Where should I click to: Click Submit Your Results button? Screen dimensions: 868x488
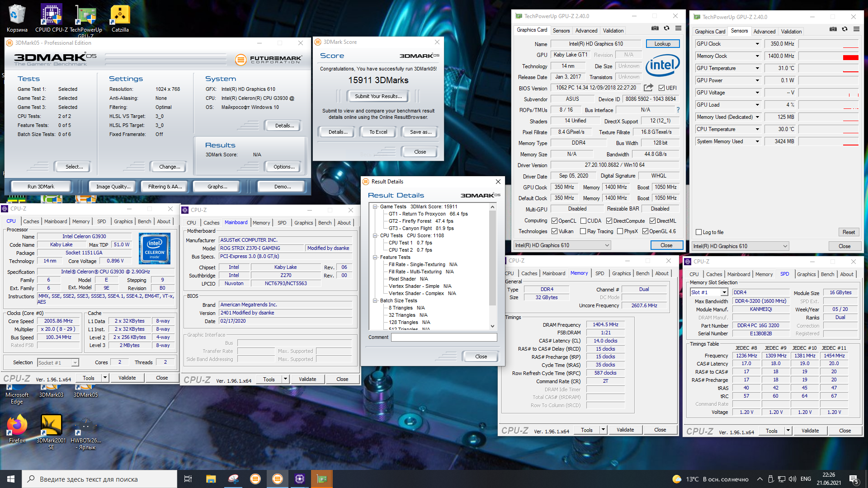(378, 96)
